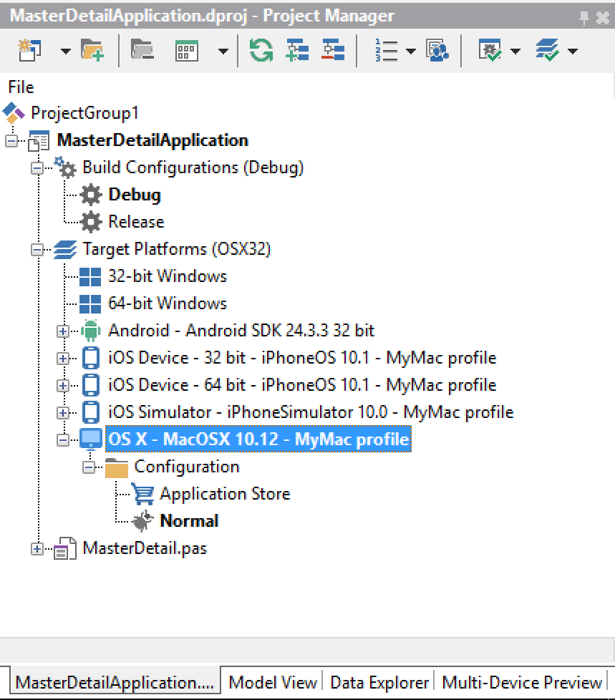The width and height of the screenshot is (615, 700).
Task: Click the 32-bit Windows logo icon
Action: click(x=90, y=277)
